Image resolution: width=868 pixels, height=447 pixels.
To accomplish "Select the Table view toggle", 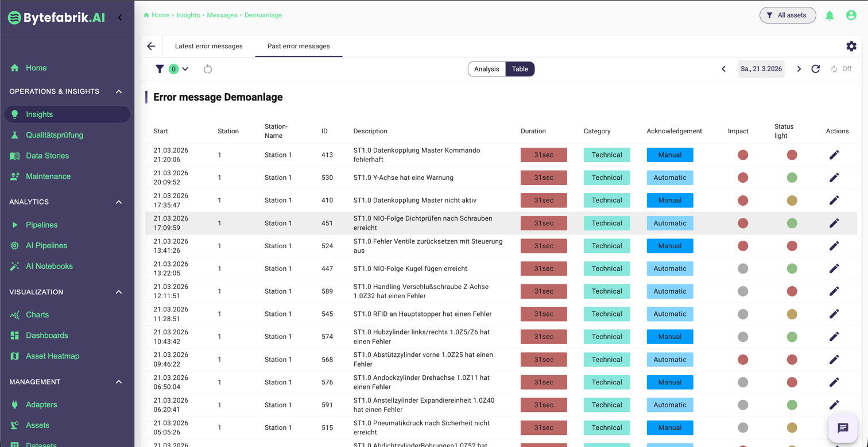I will pos(520,69).
